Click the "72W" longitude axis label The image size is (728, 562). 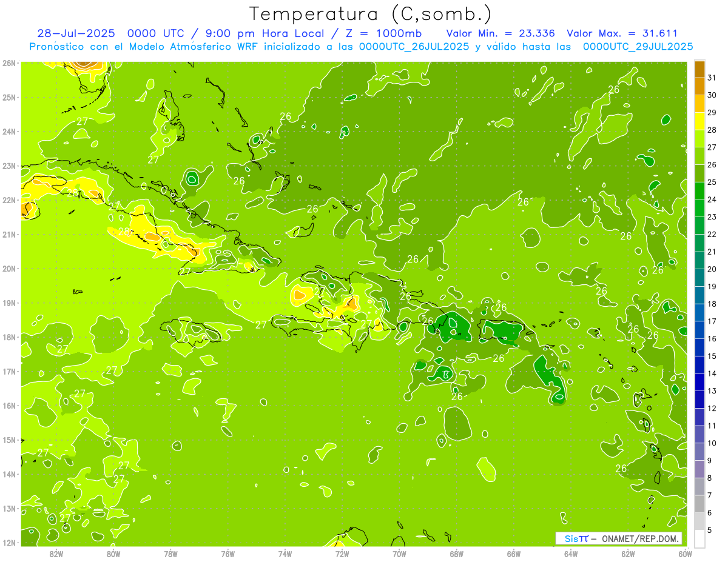(x=342, y=554)
